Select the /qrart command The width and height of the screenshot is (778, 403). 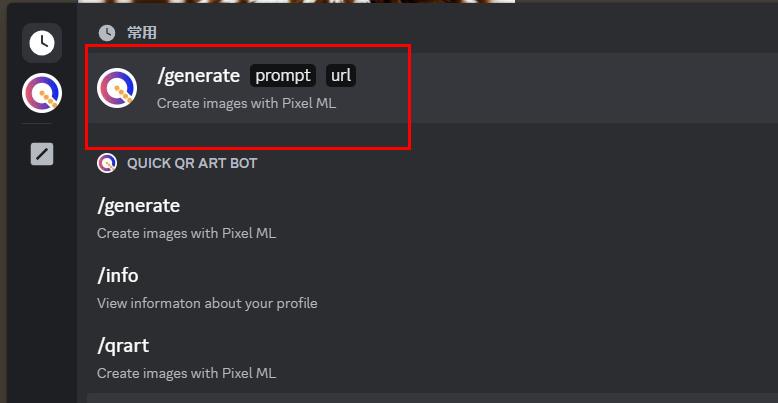tap(123, 346)
